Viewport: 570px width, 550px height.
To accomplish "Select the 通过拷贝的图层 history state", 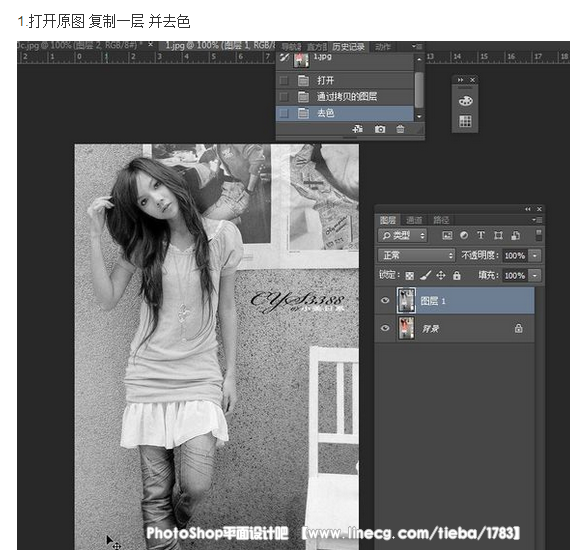I will click(345, 97).
